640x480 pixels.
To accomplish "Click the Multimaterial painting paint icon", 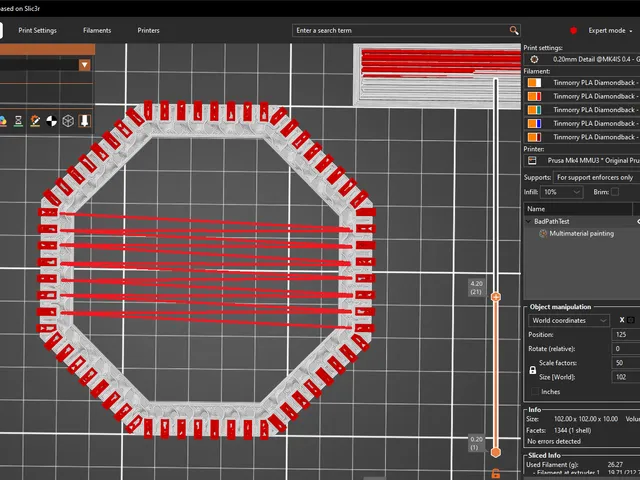I will pyautogui.click(x=543, y=234).
